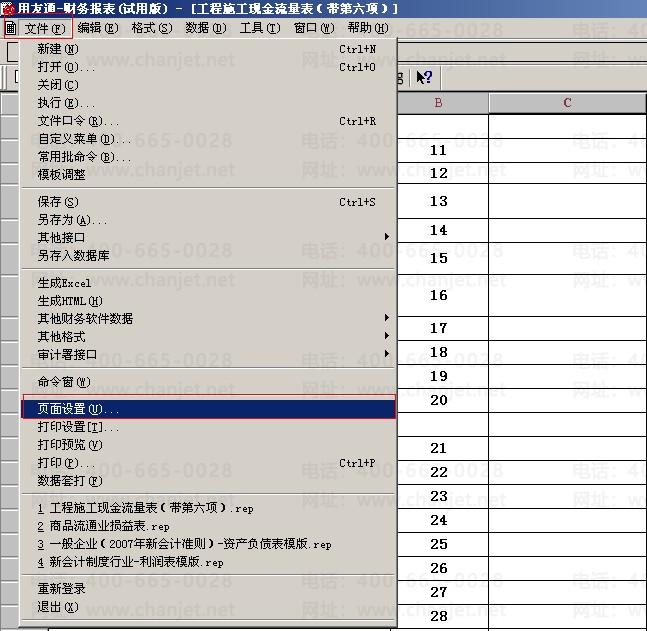Expand the 其他财务软件数据 submenu
The image size is (647, 631).
point(208,319)
